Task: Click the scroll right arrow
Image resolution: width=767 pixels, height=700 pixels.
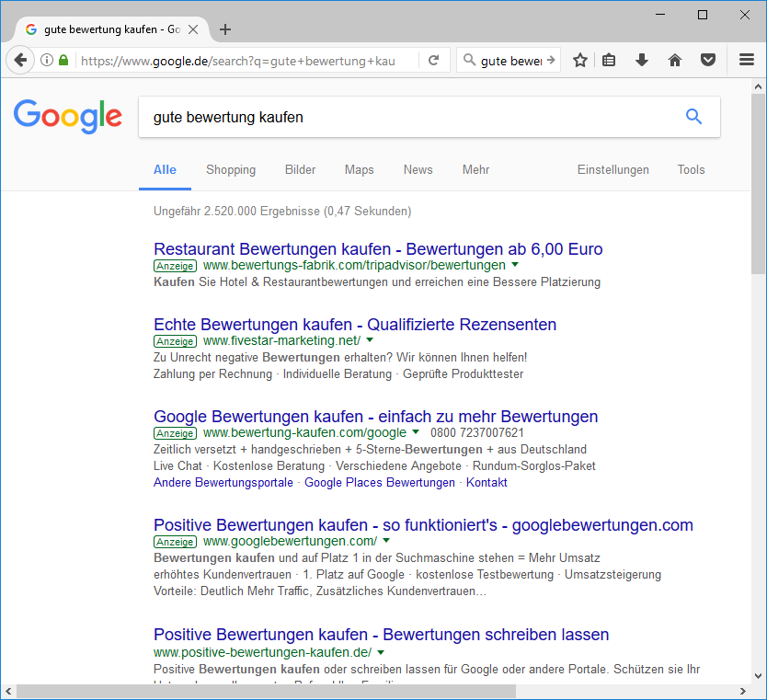Action: coord(742,691)
